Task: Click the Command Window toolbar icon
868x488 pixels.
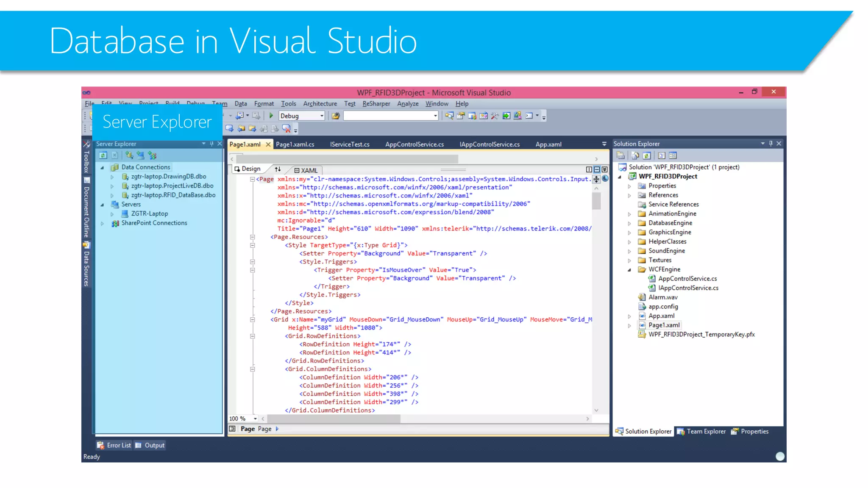Action: 529,116
